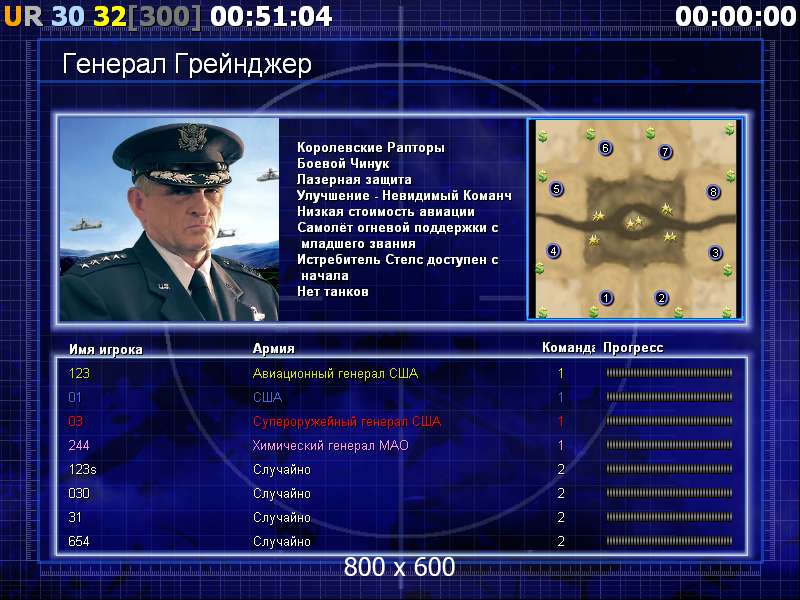The width and height of the screenshot is (800, 600).
Task: Select player name '654'
Action: click(x=79, y=541)
